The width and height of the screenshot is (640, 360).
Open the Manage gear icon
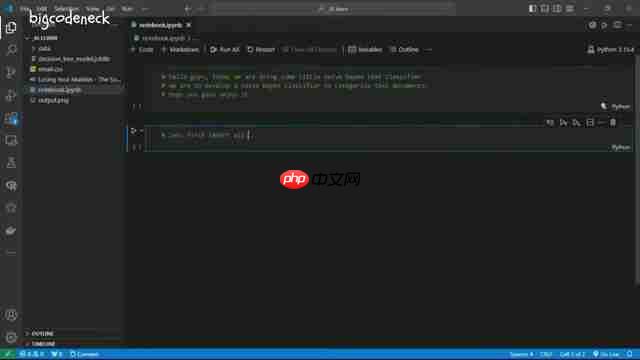11,338
